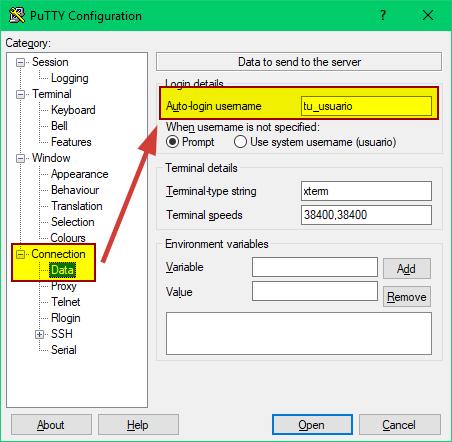Click the environment Value input field
452x442 pixels.
(315, 291)
